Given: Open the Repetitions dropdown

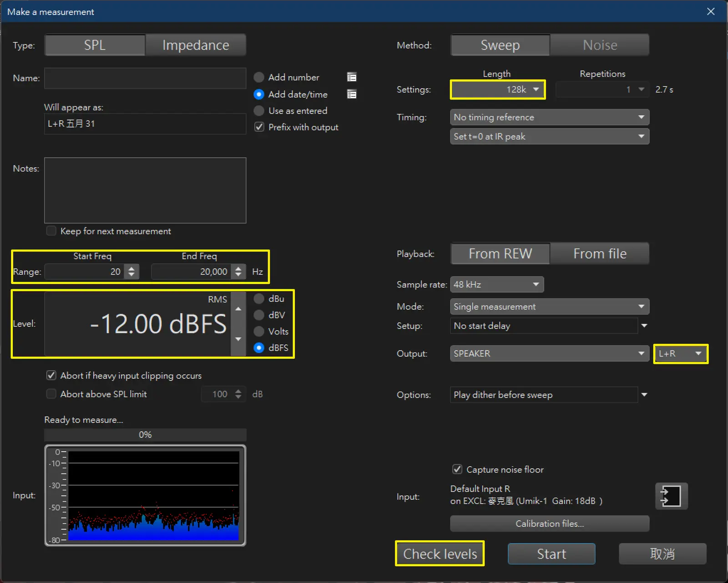Looking at the screenshot, I should (603, 90).
